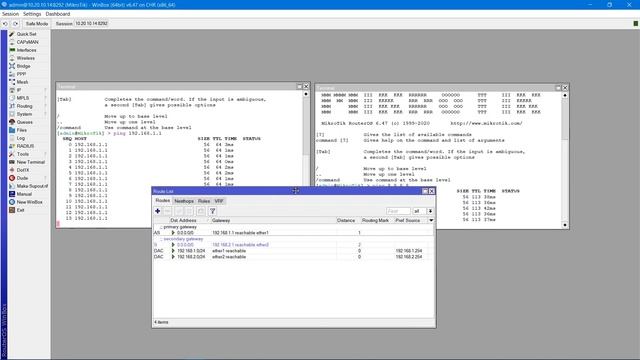Screen dimensions: 640x360
Task: Open the filter funnel in Route List
Action: coord(213,211)
